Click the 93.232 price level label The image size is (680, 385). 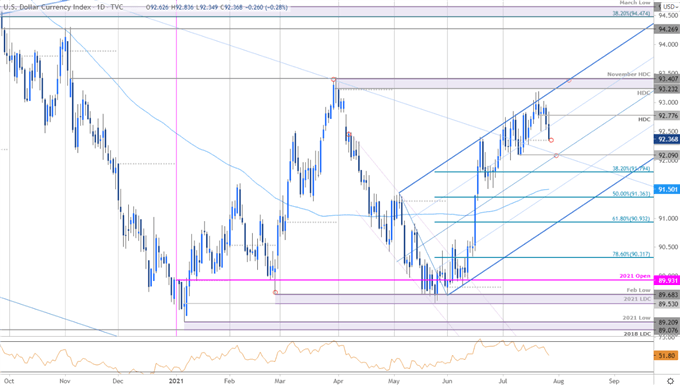point(666,89)
